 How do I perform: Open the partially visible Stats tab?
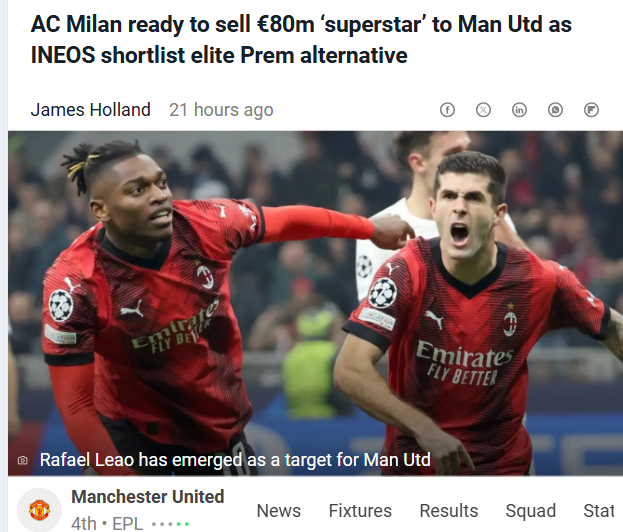click(x=599, y=511)
